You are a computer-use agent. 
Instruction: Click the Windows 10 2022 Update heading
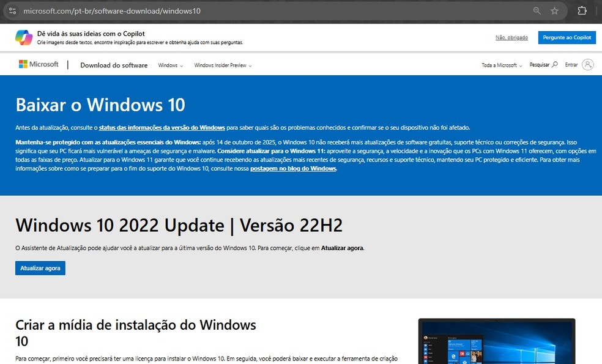(x=179, y=225)
